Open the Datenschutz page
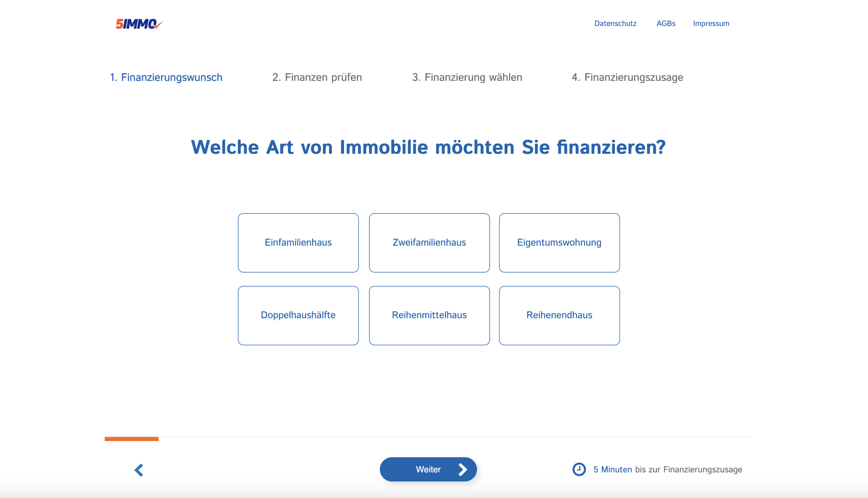 (615, 24)
